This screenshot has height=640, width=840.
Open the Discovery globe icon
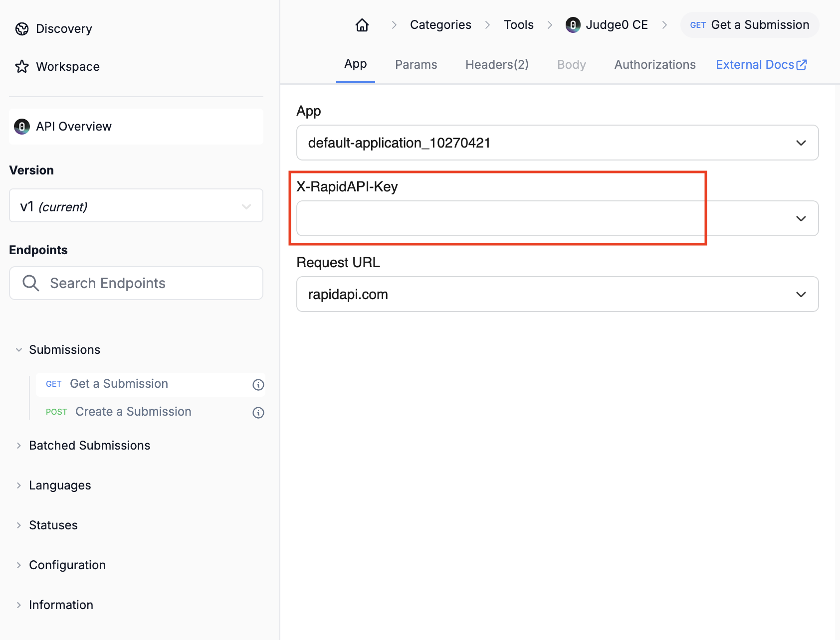click(x=22, y=29)
